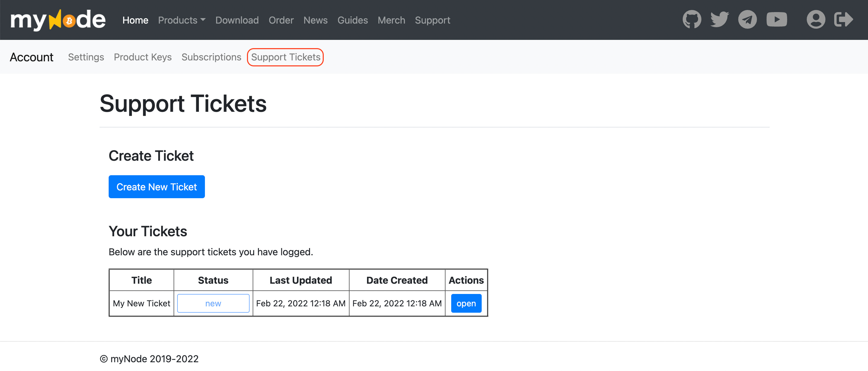This screenshot has width=868, height=371.
Task: Click the new status of My New Ticket
Action: [x=213, y=303]
